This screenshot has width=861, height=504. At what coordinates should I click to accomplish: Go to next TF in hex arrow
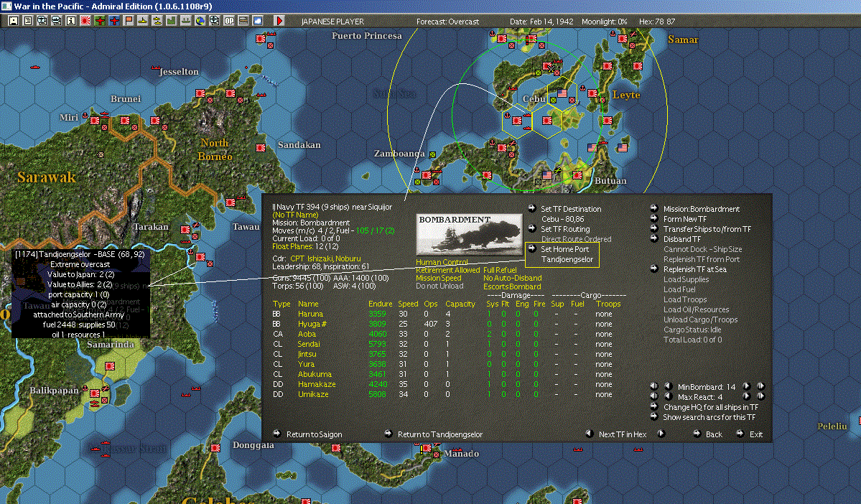coord(661,434)
